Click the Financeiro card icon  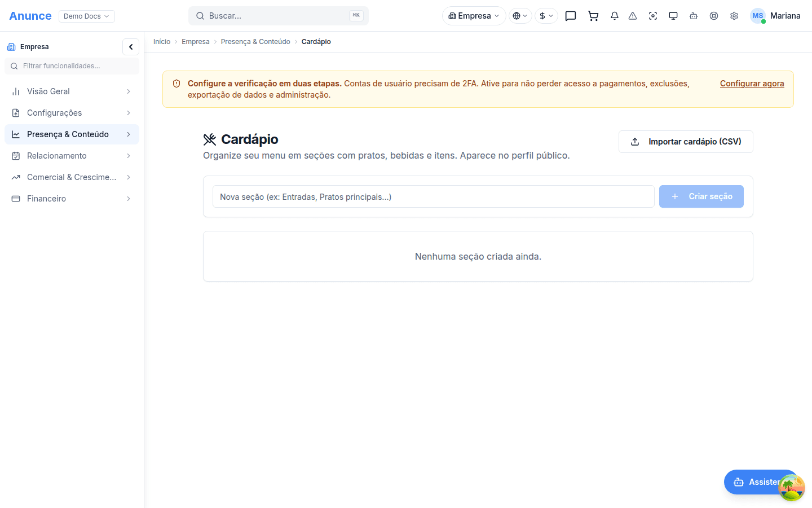coord(16,199)
